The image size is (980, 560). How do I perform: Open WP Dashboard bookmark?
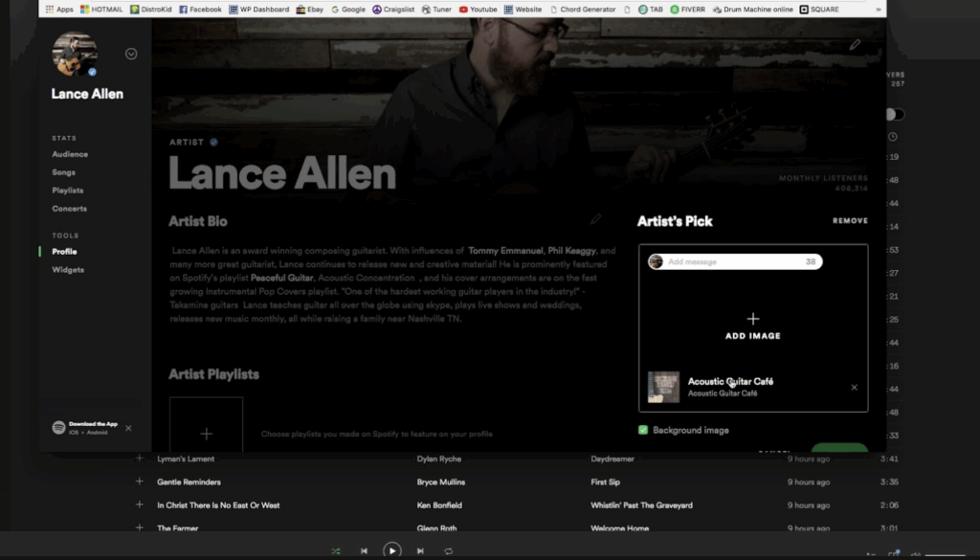pyautogui.click(x=258, y=10)
